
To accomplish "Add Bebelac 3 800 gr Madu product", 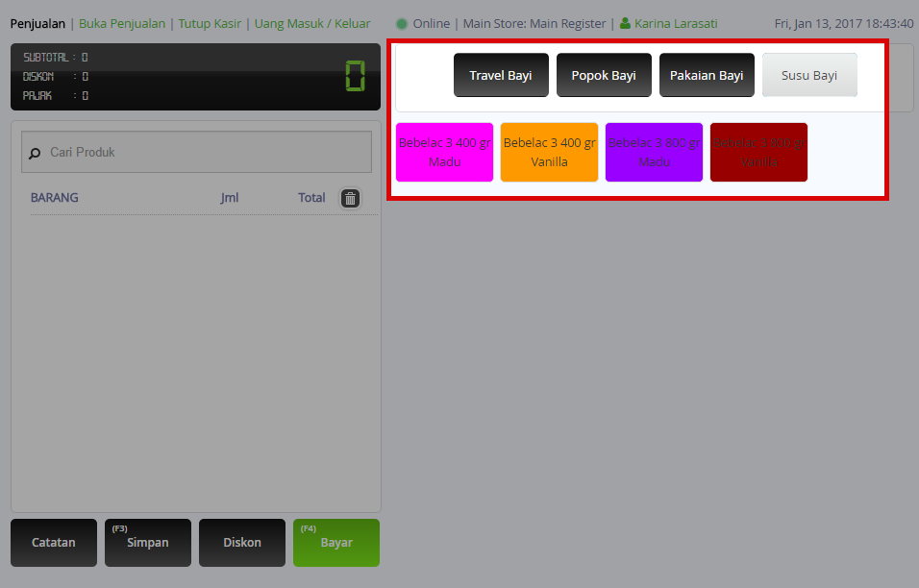I will [x=654, y=152].
